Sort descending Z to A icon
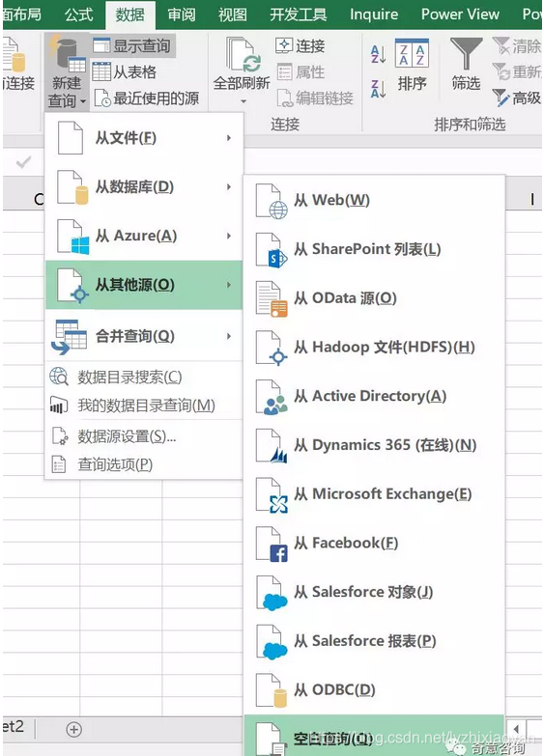Viewport: 544px width, 756px height. 378,89
